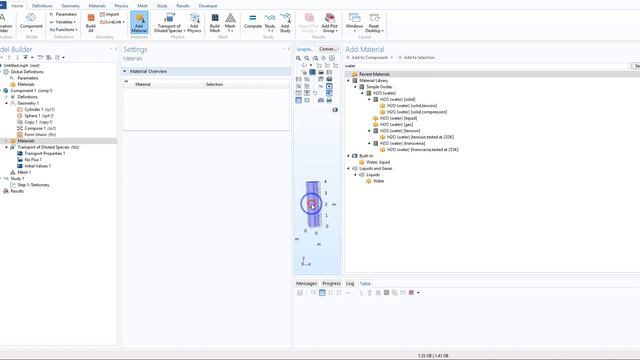Open the Results ribbon tab

pos(183,6)
